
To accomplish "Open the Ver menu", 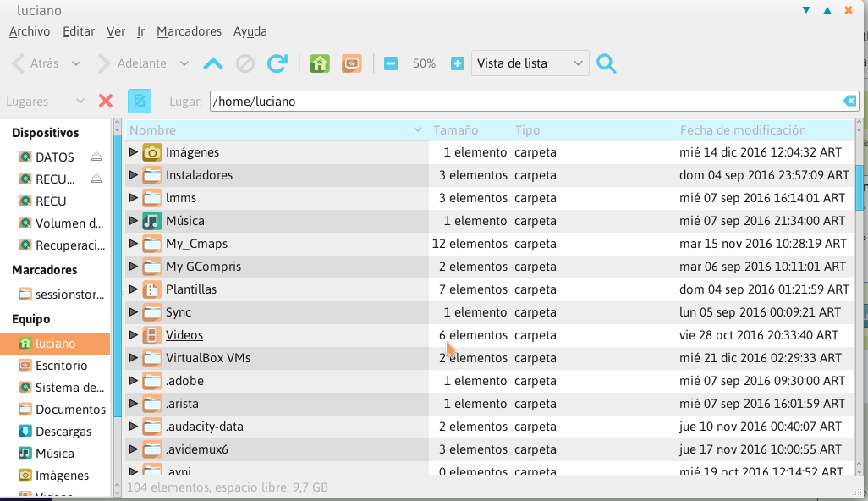I will click(116, 31).
